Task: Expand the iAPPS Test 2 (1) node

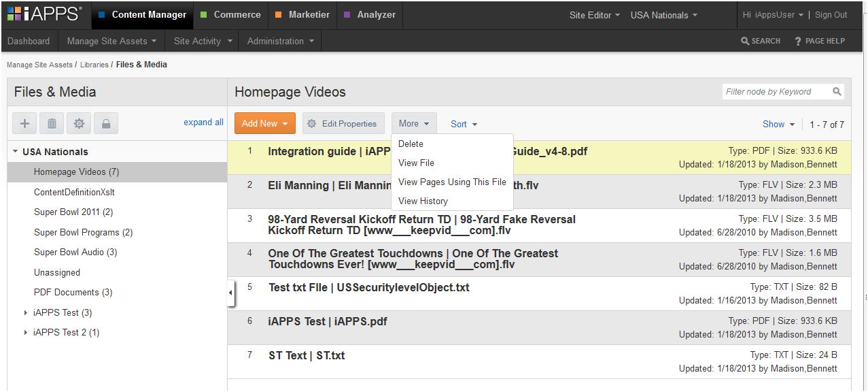Action: pyautogui.click(x=26, y=333)
